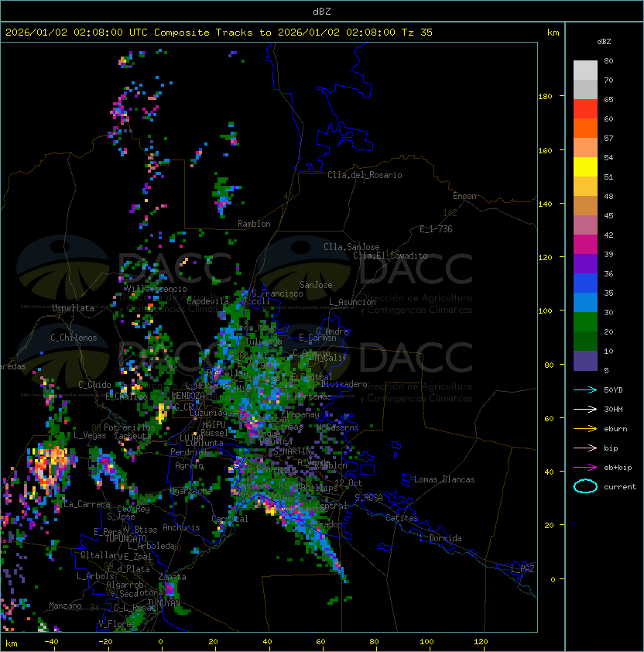Choose the light blue swatch in the dBZ scale
This screenshot has width=644, height=652.
585,302
